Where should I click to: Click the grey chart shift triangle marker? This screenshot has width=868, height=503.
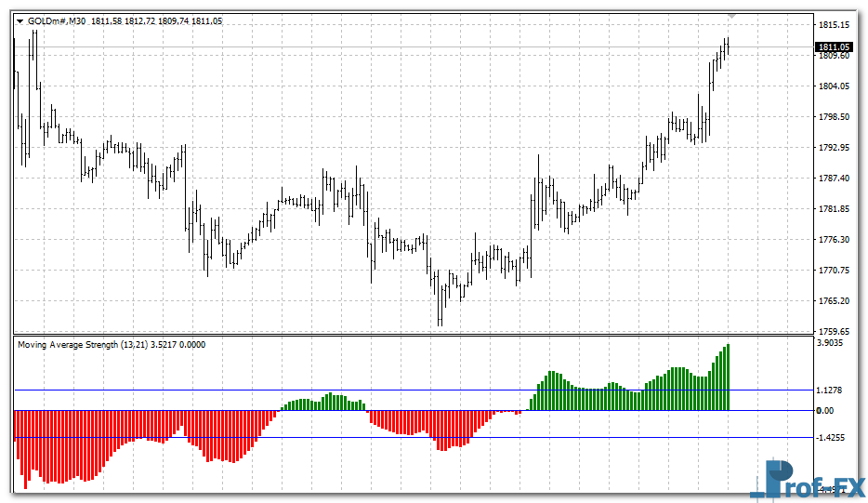[x=733, y=16]
